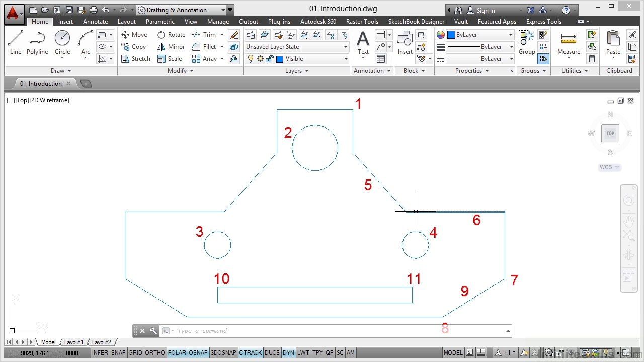Click the [2D Wireframe] visual style label
644x362 pixels.
(49, 100)
